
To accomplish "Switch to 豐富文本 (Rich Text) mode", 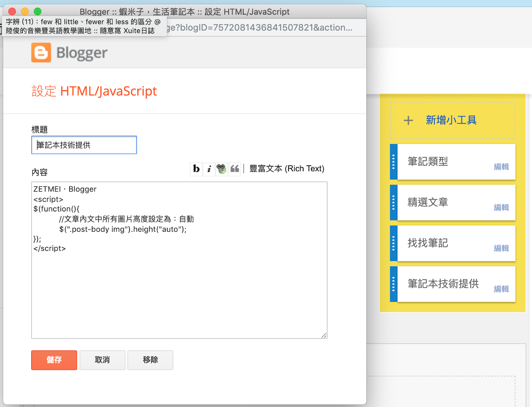I will tap(287, 169).
